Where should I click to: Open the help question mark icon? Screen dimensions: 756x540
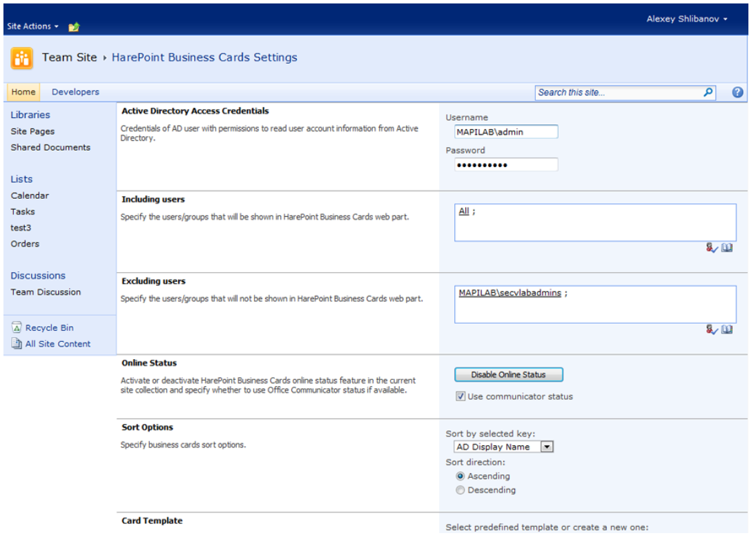(737, 93)
